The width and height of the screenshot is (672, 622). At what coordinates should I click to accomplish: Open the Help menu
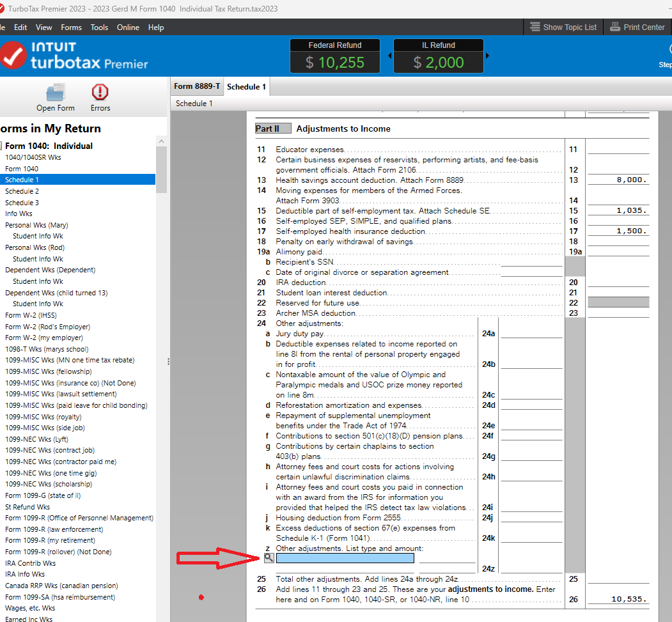156,27
